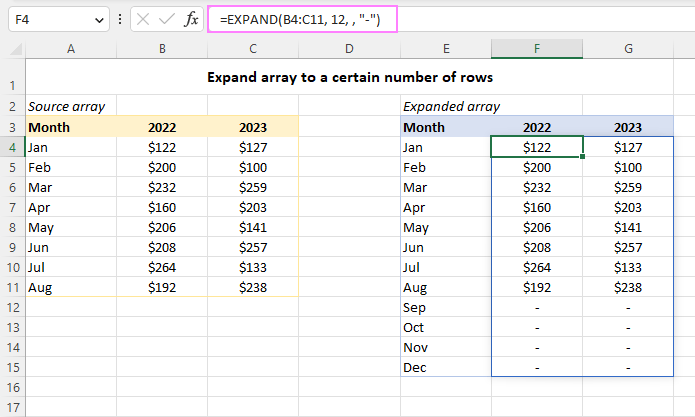Screen dimensions: 695x417
Task: Click the three-dot handle beside the Name Box
Action: pyautogui.click(x=120, y=19)
